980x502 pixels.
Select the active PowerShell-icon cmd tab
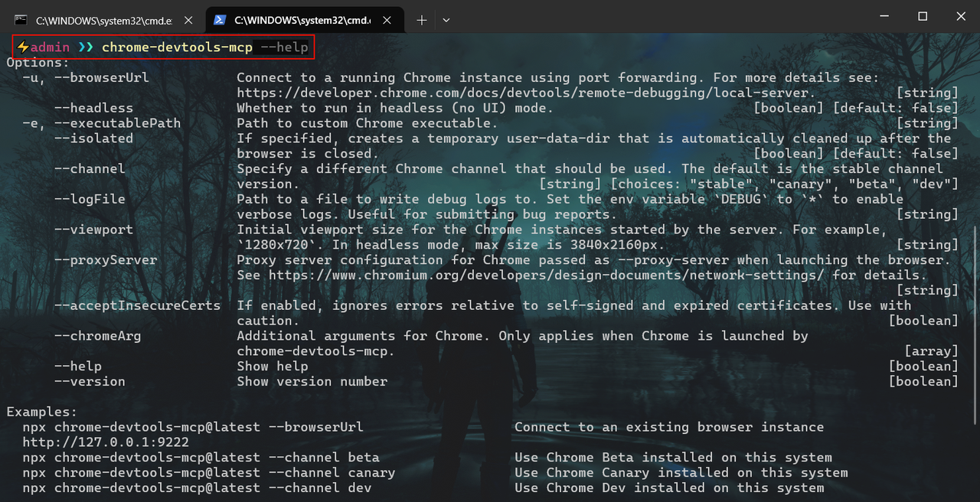305,20
